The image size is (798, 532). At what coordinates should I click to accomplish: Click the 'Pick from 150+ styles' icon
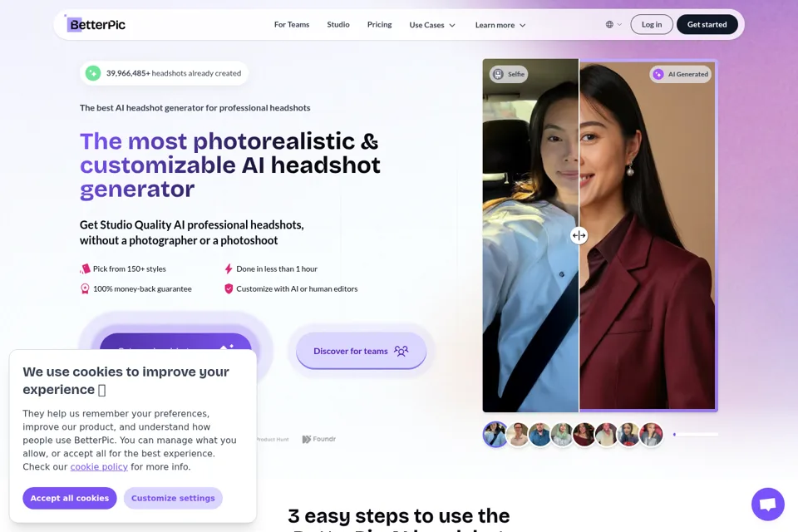pyautogui.click(x=85, y=268)
